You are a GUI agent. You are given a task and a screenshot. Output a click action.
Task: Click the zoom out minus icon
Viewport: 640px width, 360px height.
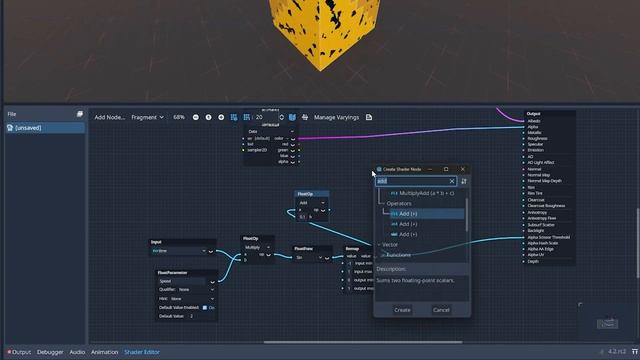(196, 117)
